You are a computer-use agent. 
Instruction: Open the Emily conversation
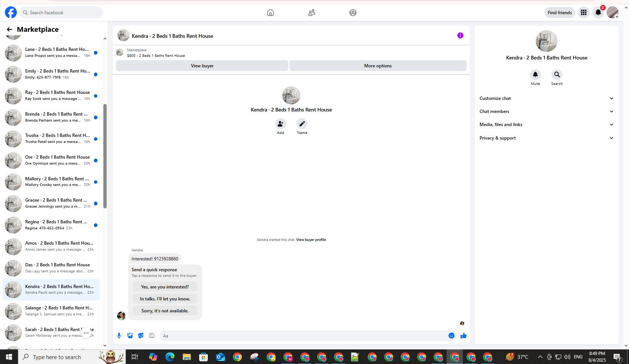51,74
